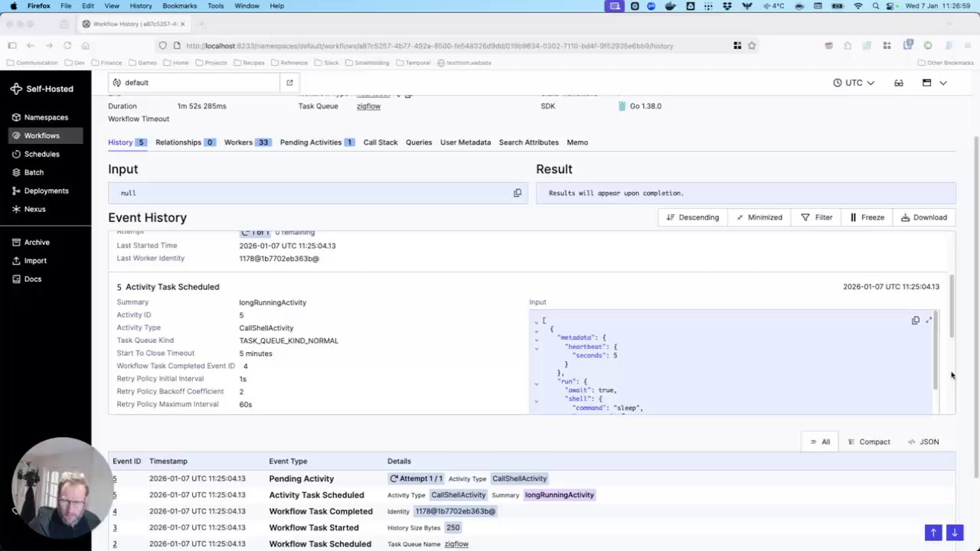This screenshot has width=980, height=551.
Task: Open the Bookmarks menu in menu bar
Action: tap(179, 6)
